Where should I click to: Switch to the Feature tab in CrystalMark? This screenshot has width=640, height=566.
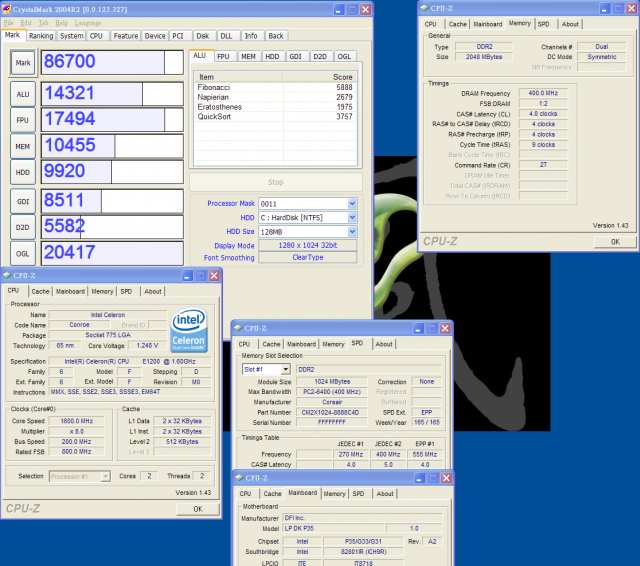click(125, 36)
